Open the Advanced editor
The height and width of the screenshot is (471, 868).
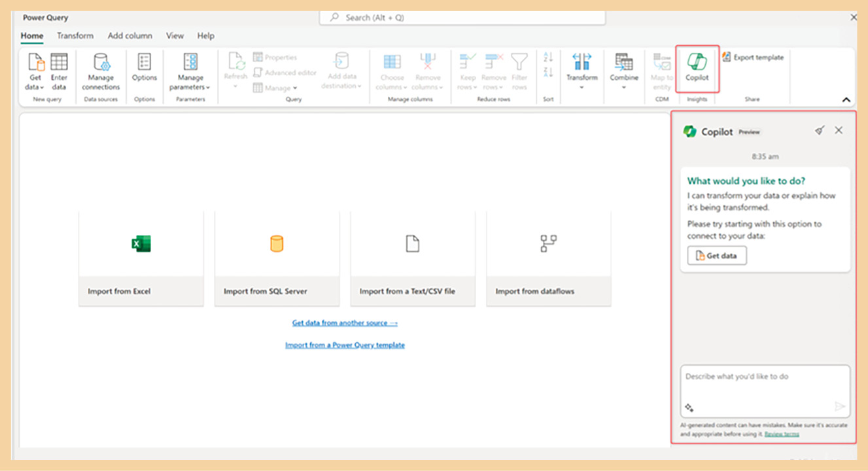[x=285, y=73]
